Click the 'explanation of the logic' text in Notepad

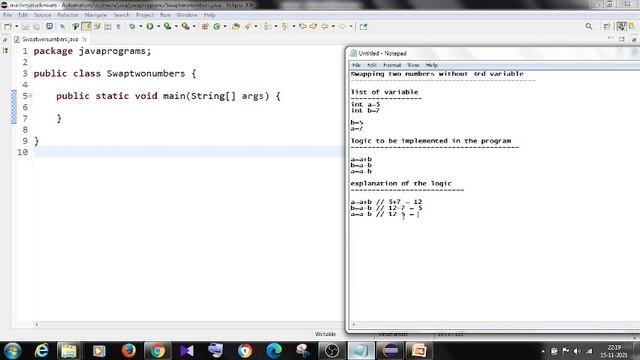[401, 183]
